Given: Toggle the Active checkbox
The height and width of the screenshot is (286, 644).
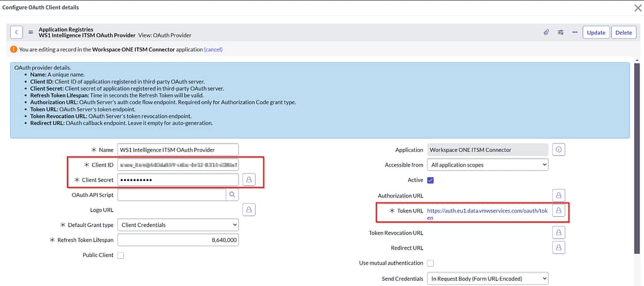Looking at the screenshot, I should tap(431, 180).
